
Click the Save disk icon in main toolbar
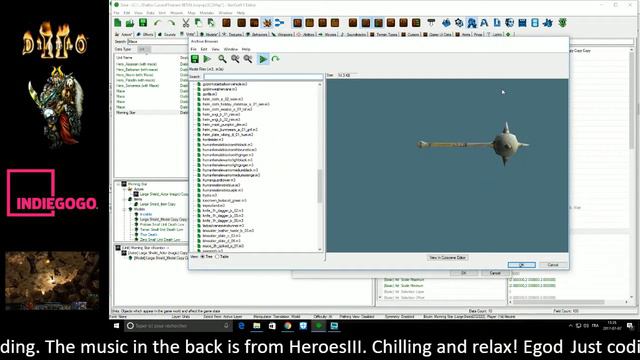[x=143, y=23]
